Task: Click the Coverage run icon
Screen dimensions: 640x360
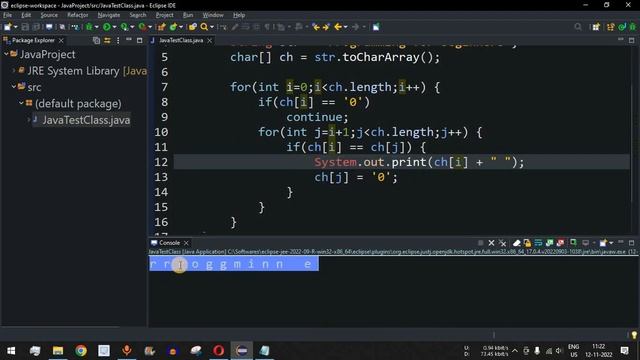Action: [124, 27]
